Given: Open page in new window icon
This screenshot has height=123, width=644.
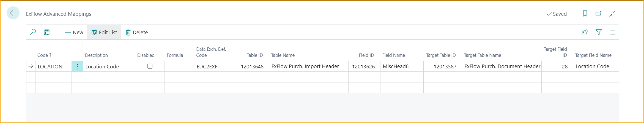Looking at the screenshot, I should (x=598, y=14).
